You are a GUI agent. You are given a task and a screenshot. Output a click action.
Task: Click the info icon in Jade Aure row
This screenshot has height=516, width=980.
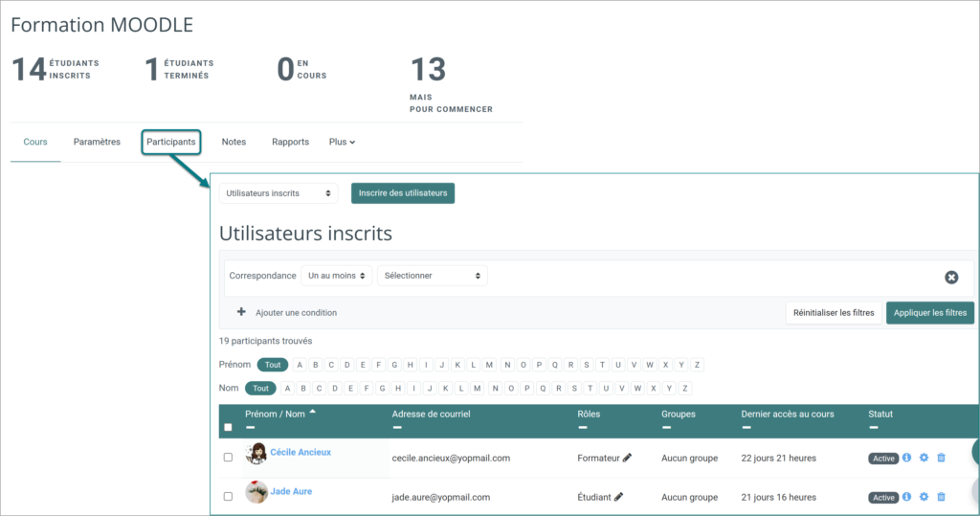[907, 497]
